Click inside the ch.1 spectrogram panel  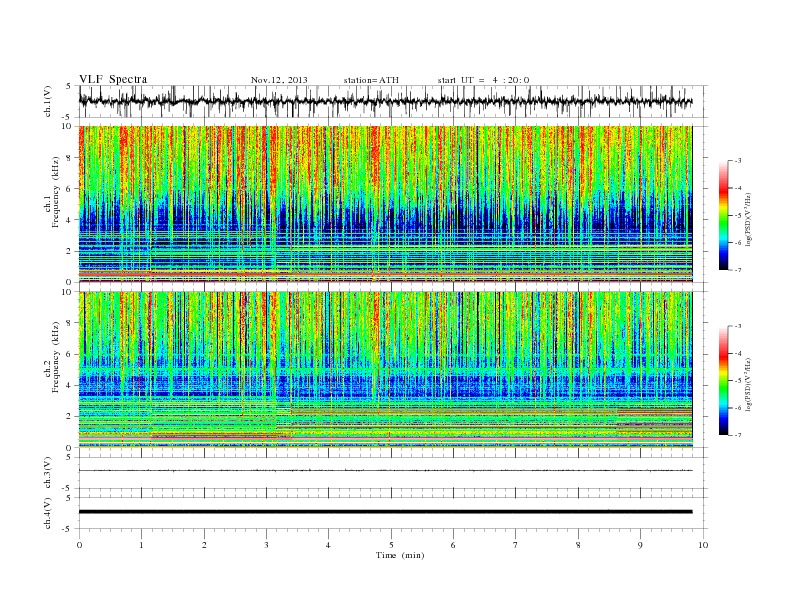tap(385, 204)
